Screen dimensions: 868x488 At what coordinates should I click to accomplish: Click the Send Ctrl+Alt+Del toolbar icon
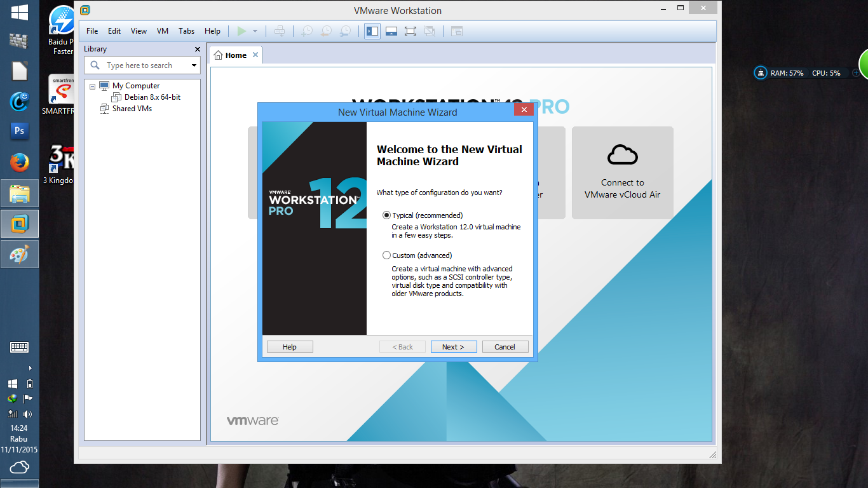(x=280, y=30)
